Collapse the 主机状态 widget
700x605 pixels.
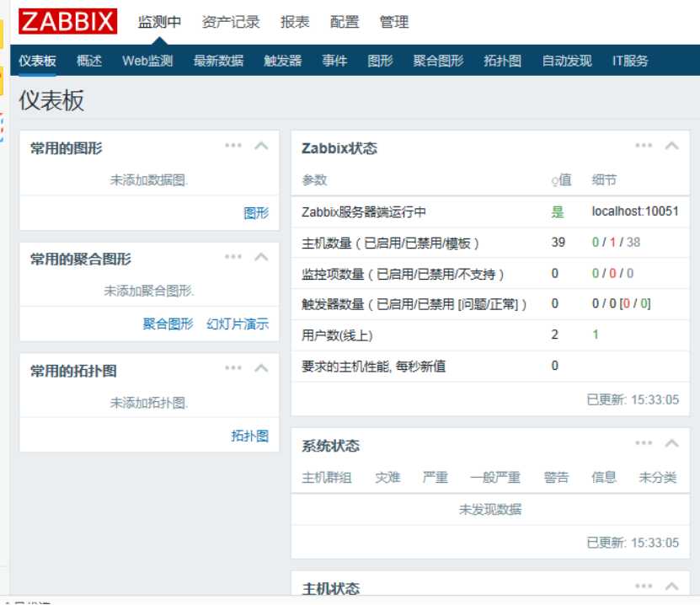coord(672,586)
